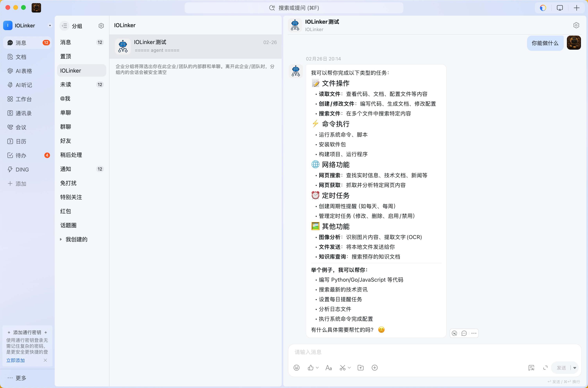
Task: Select the 特别关注 special attention filter
Action: (x=82, y=197)
